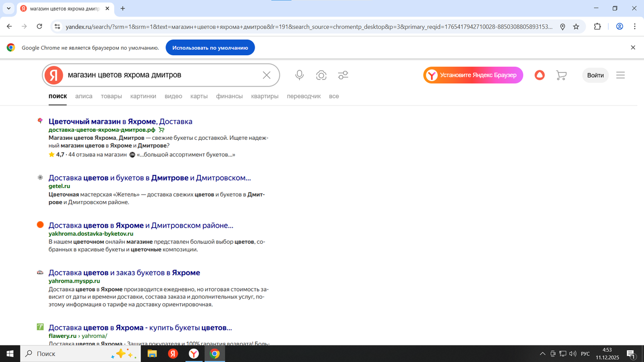644x362 pixels.
Task: Select the поиск tab
Action: [x=58, y=96]
